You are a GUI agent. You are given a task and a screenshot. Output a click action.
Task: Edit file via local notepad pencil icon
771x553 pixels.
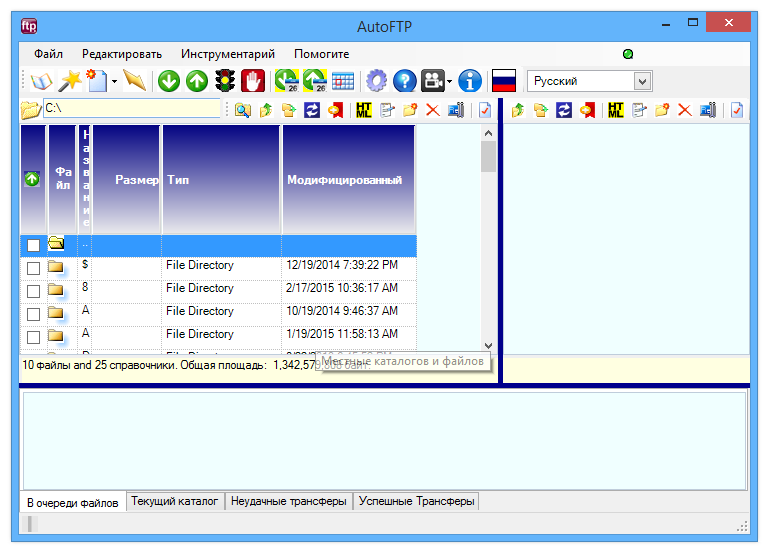[387, 110]
